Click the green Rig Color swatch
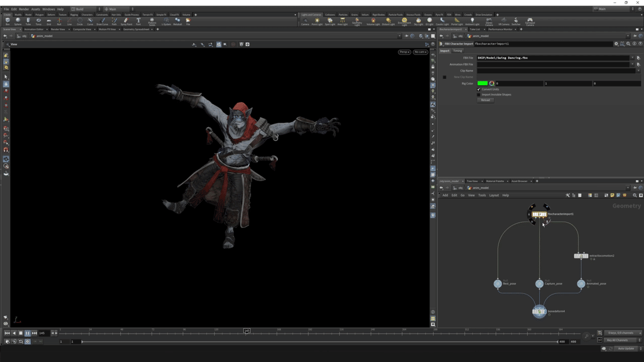This screenshot has width=644, height=362. (482, 83)
